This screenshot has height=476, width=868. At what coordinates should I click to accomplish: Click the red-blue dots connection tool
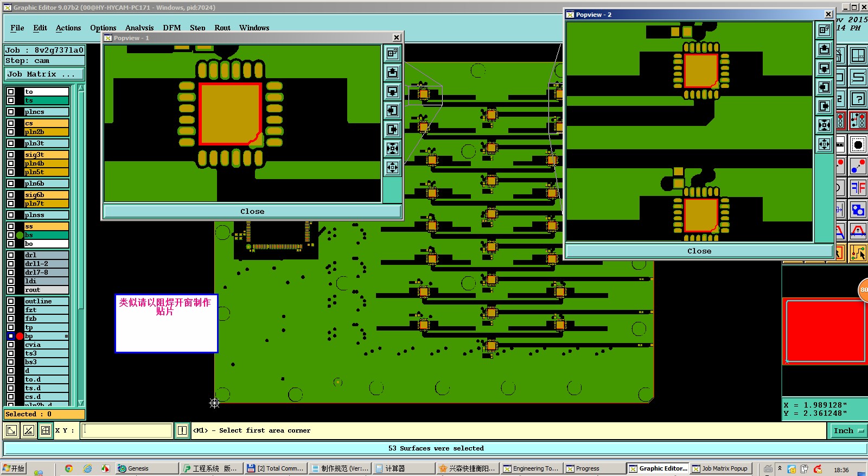tap(858, 166)
